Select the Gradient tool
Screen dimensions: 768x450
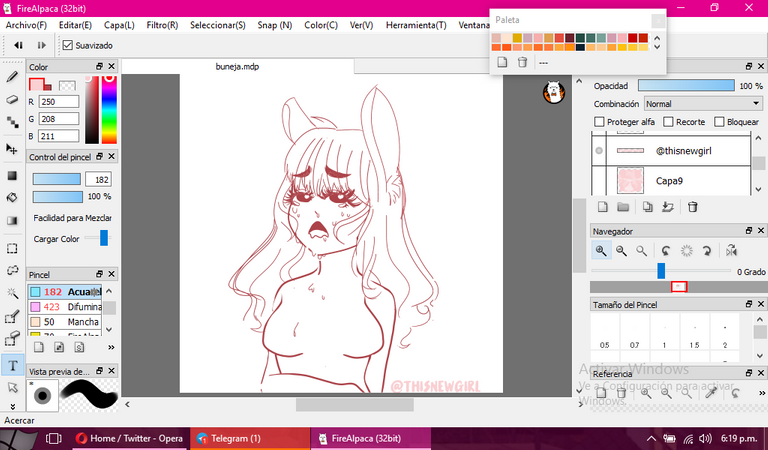pos(12,220)
